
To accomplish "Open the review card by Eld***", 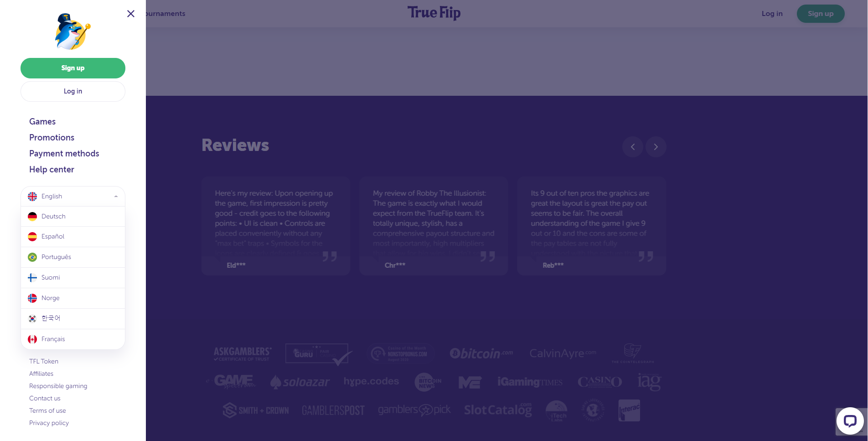I will click(276, 226).
